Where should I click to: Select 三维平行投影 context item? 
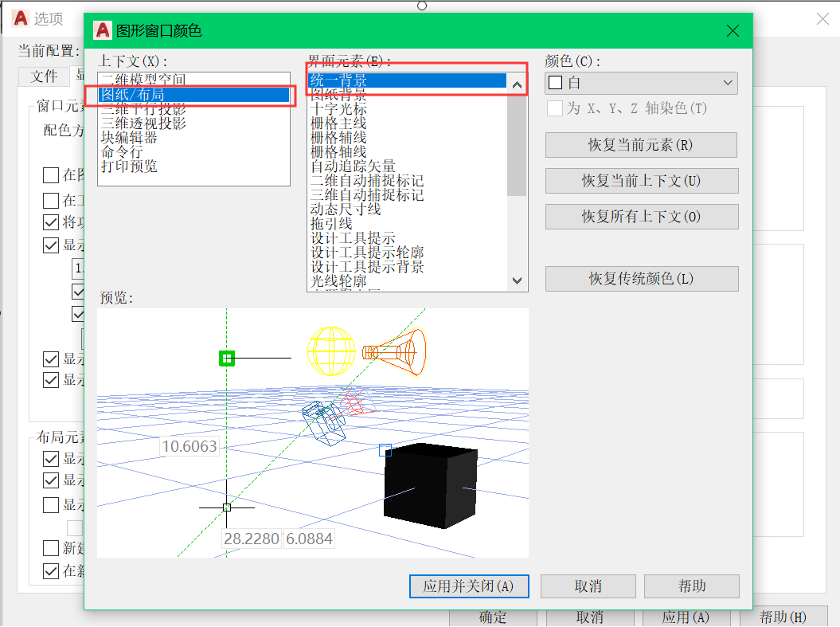click(x=193, y=109)
